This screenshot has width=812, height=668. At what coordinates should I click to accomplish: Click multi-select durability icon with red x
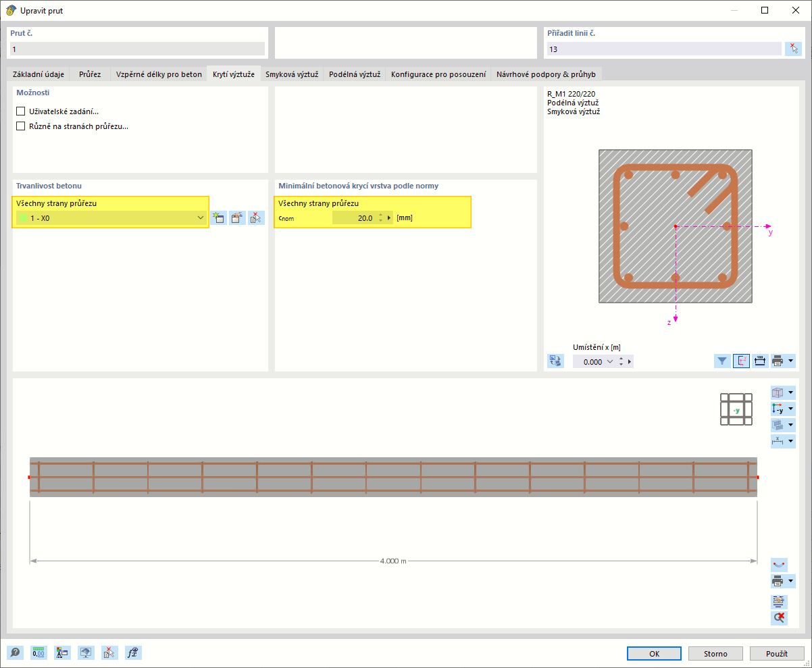[256, 217]
